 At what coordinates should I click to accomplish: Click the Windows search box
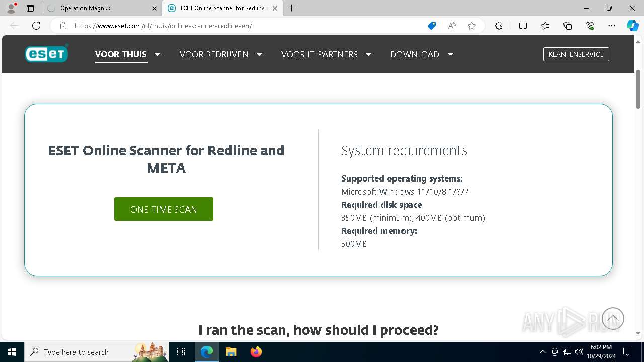point(97,352)
